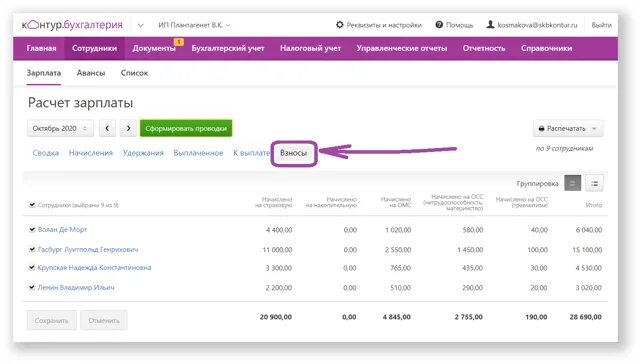The height and width of the screenshot is (364, 640).
Task: Open the Сотрудники menu
Action: [94, 48]
